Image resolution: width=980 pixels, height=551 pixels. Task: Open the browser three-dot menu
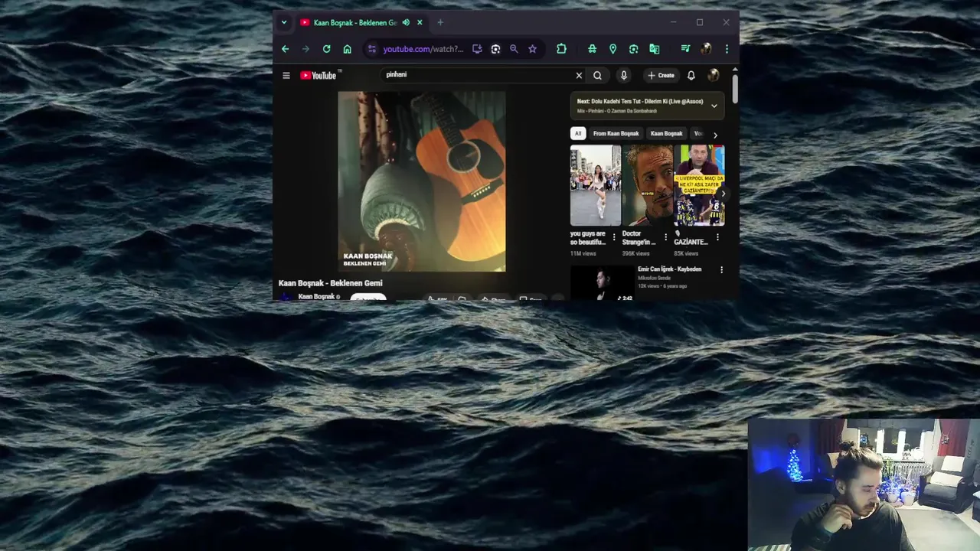point(727,49)
